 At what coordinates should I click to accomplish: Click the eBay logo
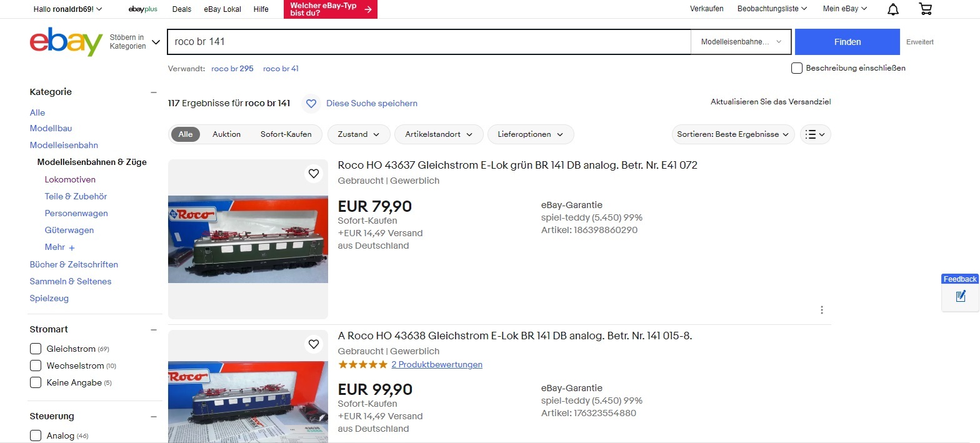66,42
